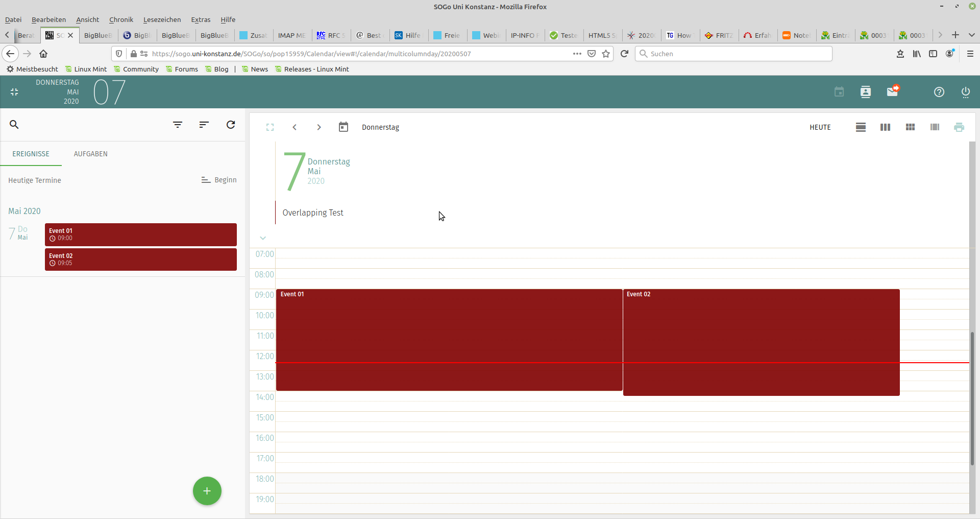This screenshot has width=980, height=519.
Task: Open the filter options dropdown
Action: [178, 125]
